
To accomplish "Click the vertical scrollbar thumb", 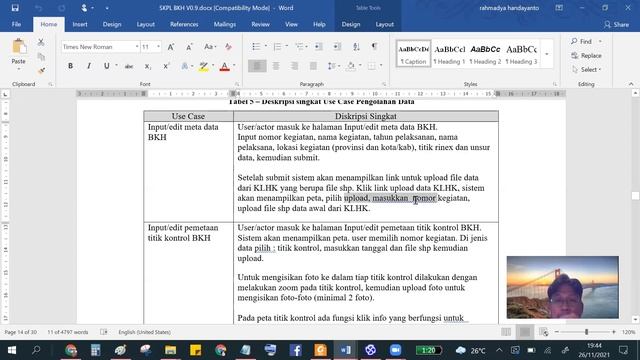I will (x=635, y=196).
